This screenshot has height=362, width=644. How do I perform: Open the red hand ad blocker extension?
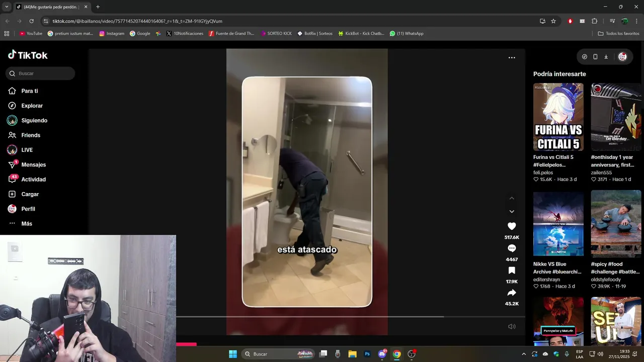570,21
